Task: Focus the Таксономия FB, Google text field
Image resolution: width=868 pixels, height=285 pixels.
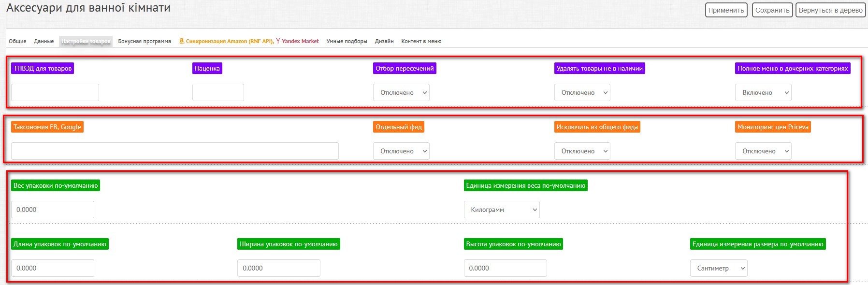Action: click(174, 151)
